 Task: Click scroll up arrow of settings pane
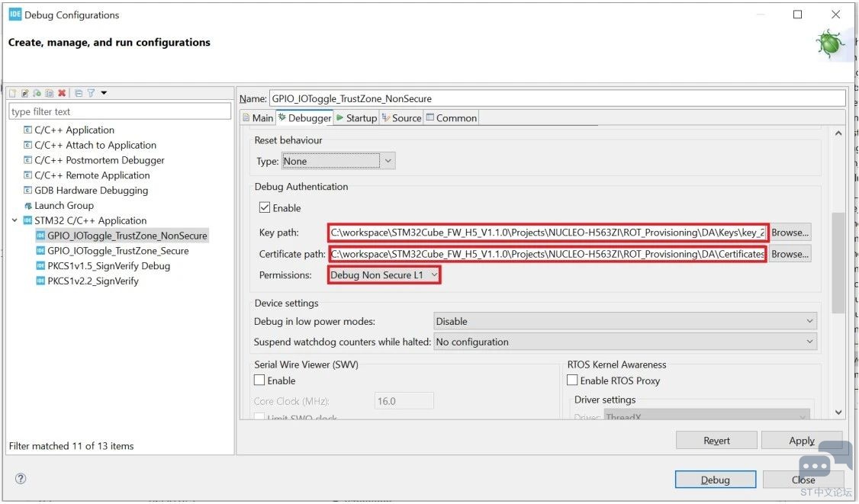click(x=838, y=133)
